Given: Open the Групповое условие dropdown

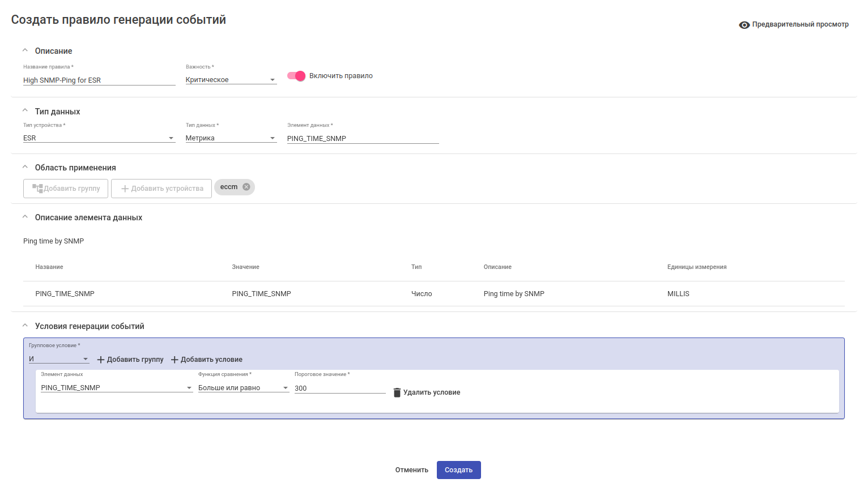Looking at the screenshot, I should coord(59,359).
